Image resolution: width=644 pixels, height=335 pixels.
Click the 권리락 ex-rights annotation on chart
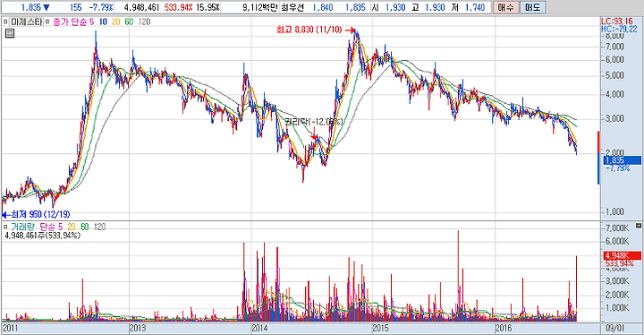click(314, 122)
